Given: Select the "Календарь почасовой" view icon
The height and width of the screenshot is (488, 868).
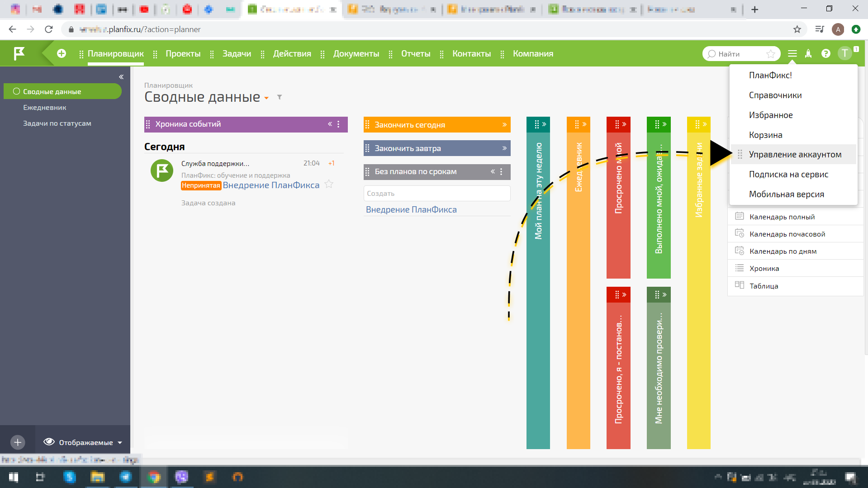Looking at the screenshot, I should click(740, 233).
